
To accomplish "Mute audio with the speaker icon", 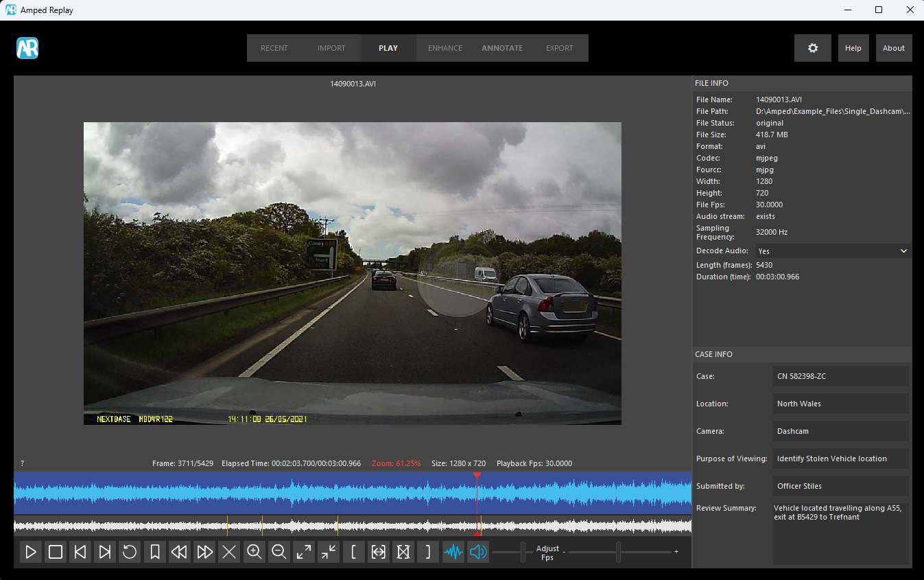I will tap(478, 552).
